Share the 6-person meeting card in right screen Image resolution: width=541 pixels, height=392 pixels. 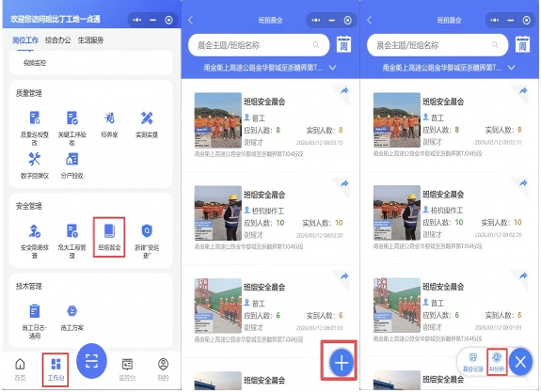click(523, 275)
